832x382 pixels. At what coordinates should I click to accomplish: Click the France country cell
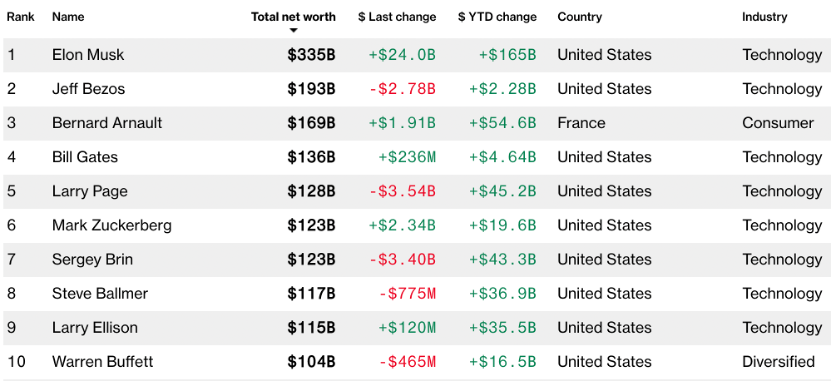coord(581,123)
